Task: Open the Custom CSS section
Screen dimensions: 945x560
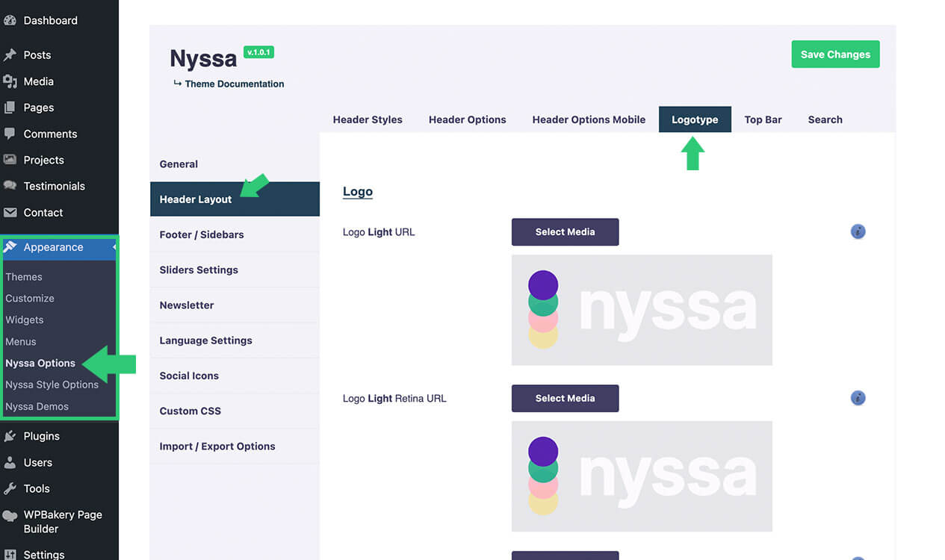Action: pyautogui.click(x=190, y=411)
